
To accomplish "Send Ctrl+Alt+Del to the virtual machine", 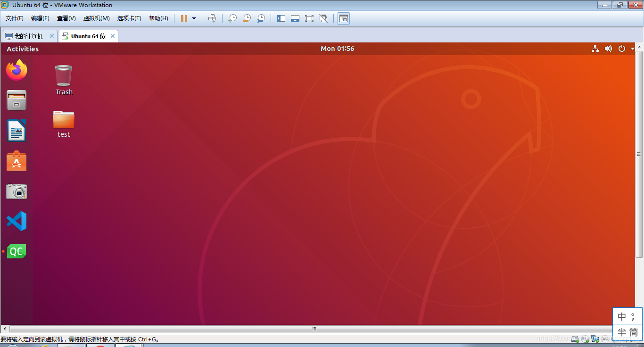I will 212,18.
